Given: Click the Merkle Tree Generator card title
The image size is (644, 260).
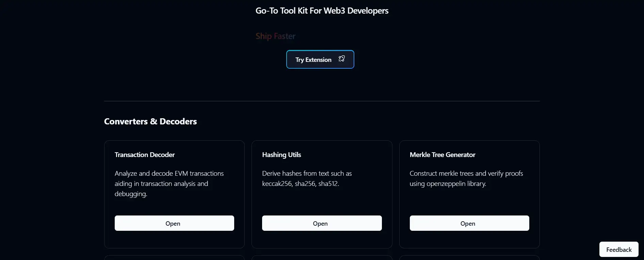Looking at the screenshot, I should (442, 155).
